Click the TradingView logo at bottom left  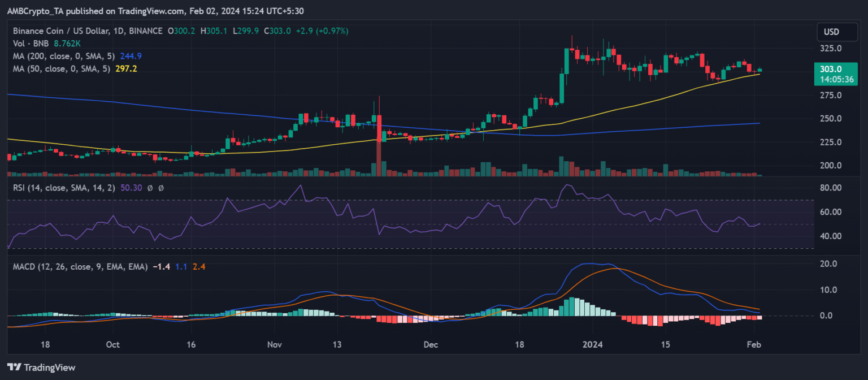click(x=41, y=367)
